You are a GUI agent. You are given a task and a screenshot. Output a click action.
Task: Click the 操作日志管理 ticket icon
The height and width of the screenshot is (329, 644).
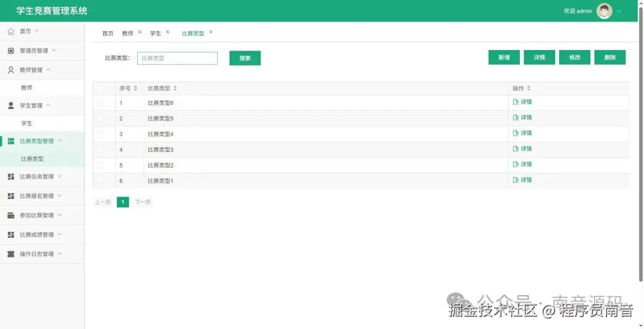(x=11, y=254)
